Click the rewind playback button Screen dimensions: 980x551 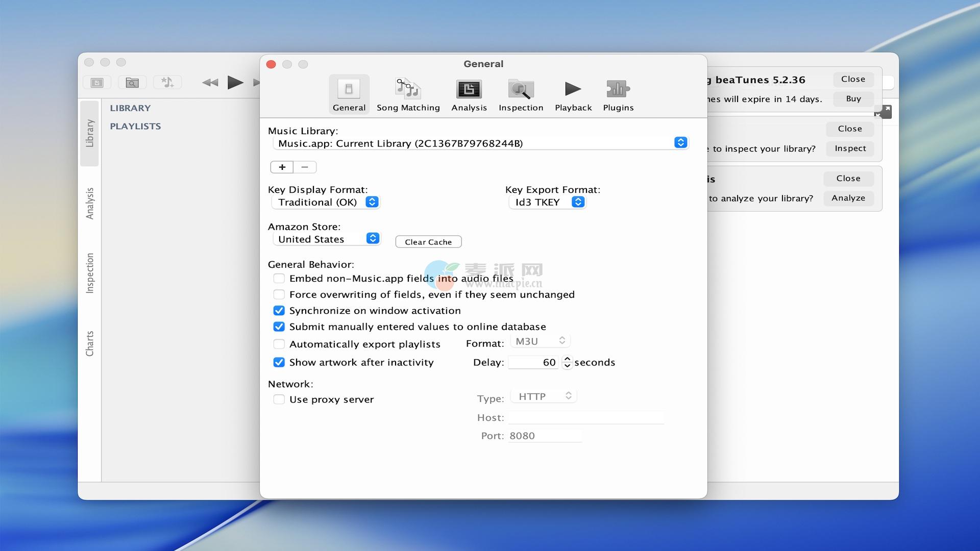coord(210,82)
